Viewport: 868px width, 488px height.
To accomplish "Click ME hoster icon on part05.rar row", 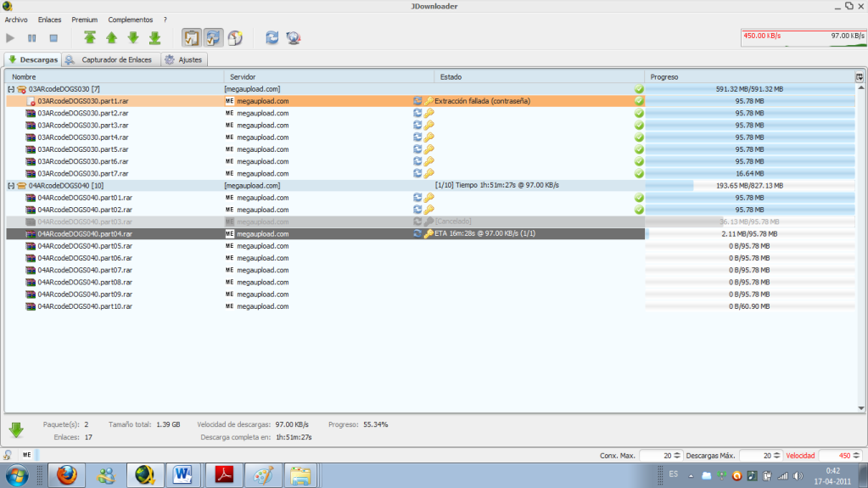I will click(229, 246).
